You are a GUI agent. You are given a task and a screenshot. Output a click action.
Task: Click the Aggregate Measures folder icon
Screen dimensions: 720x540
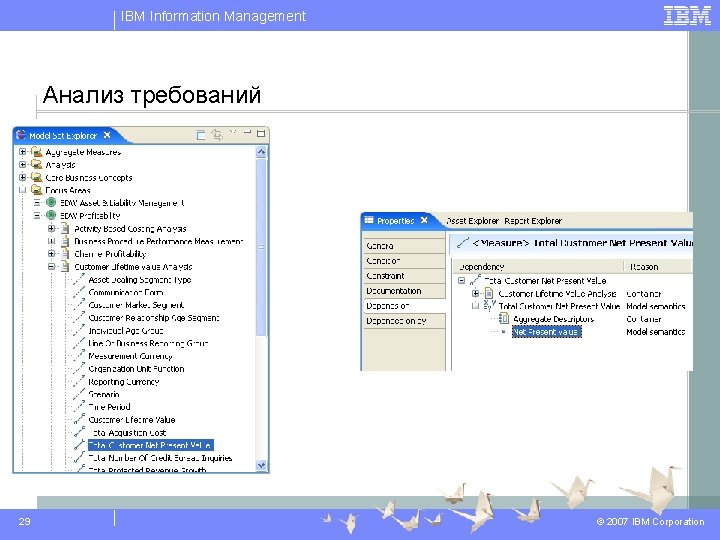pyautogui.click(x=36, y=152)
